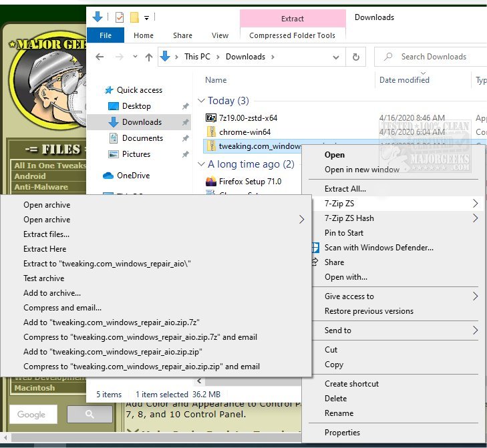487x448 pixels.
Task: Click the New Folder icon in title bar
Action: point(134,17)
